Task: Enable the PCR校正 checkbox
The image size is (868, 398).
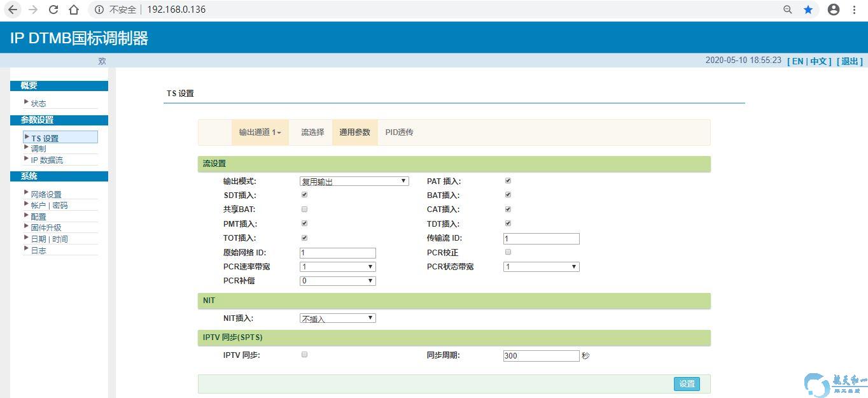Action: (508, 252)
